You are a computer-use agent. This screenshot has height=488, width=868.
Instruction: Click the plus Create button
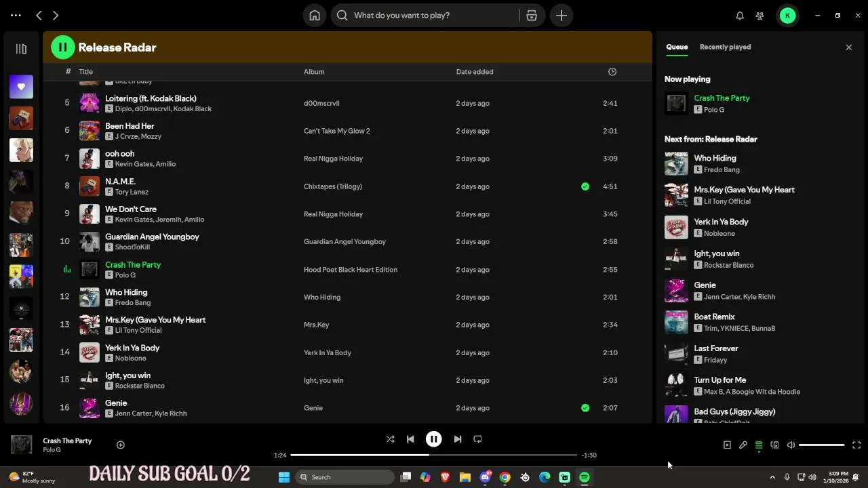point(561,15)
